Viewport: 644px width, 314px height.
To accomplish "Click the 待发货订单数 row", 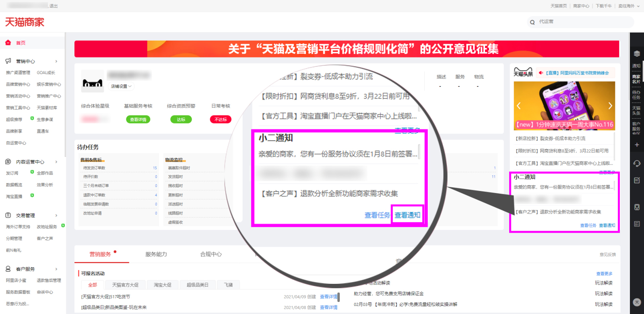I will [119, 168].
